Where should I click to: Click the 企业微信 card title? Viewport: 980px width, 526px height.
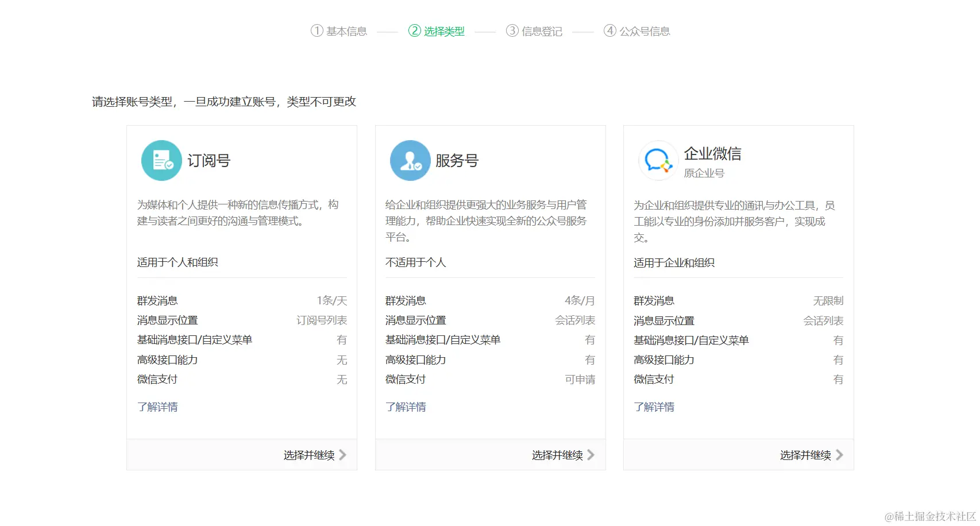[x=712, y=154]
